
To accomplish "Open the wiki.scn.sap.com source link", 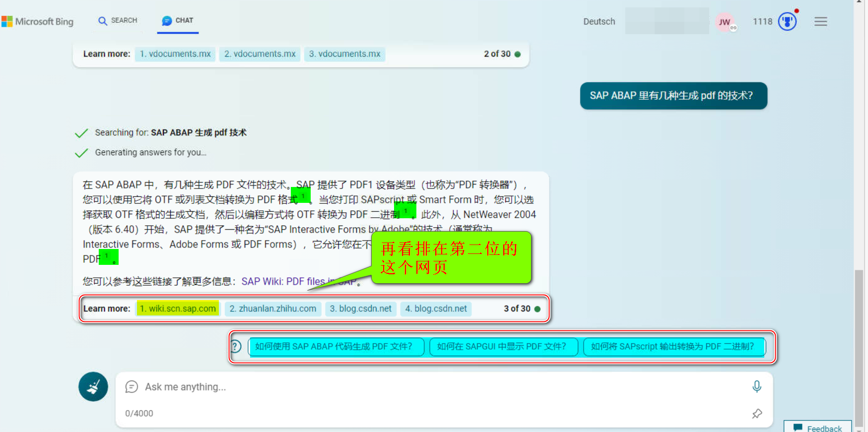I will pos(178,309).
